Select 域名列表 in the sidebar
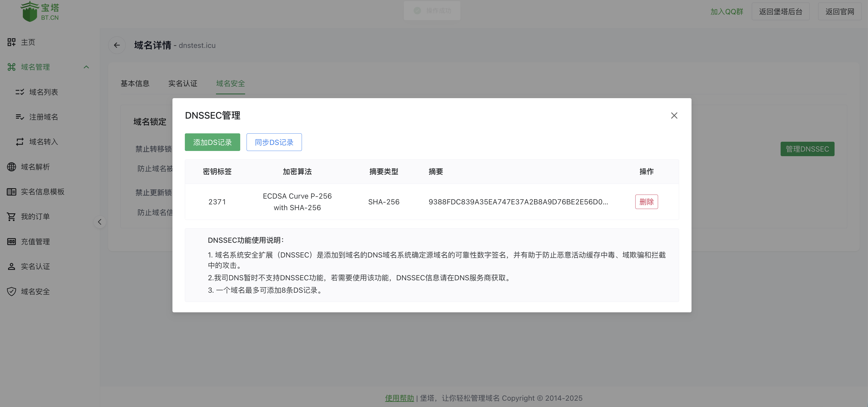 (x=44, y=92)
